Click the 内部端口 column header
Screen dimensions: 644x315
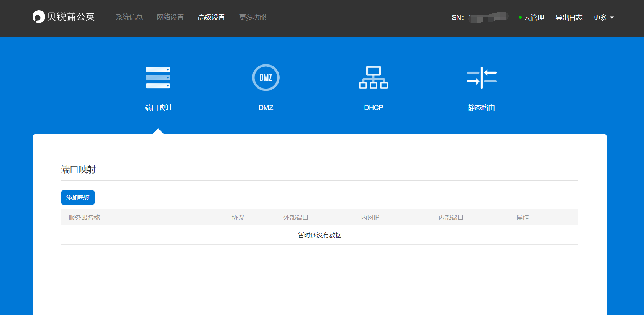tap(451, 218)
